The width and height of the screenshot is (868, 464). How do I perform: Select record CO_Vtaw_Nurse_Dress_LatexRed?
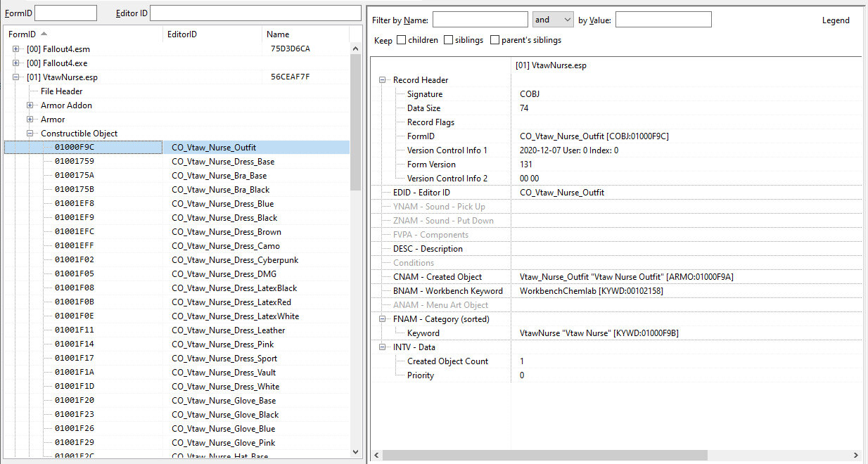(177, 302)
